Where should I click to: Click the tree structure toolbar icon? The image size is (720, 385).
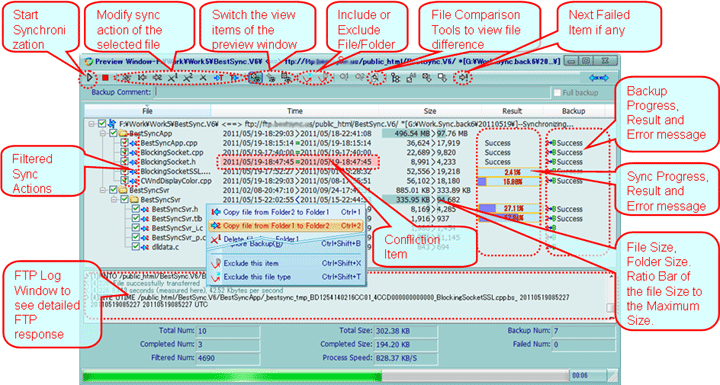tap(395, 78)
